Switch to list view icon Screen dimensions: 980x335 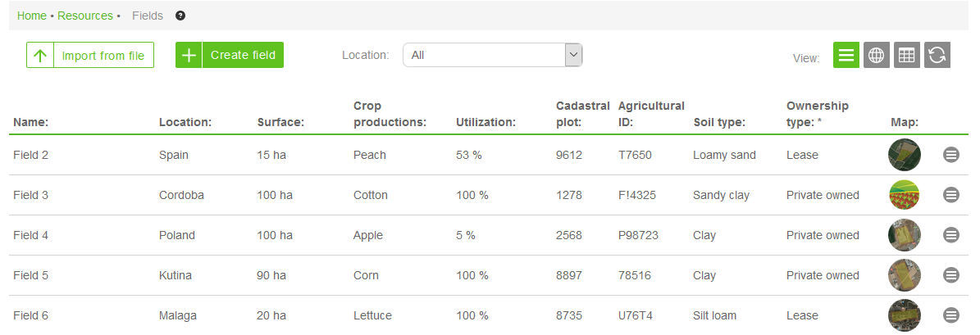click(x=846, y=56)
